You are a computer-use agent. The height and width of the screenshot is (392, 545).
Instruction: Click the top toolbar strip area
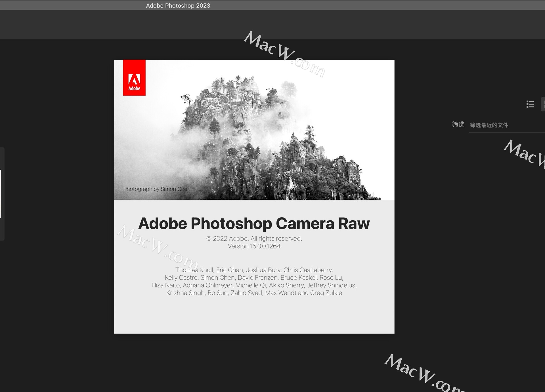click(x=272, y=25)
